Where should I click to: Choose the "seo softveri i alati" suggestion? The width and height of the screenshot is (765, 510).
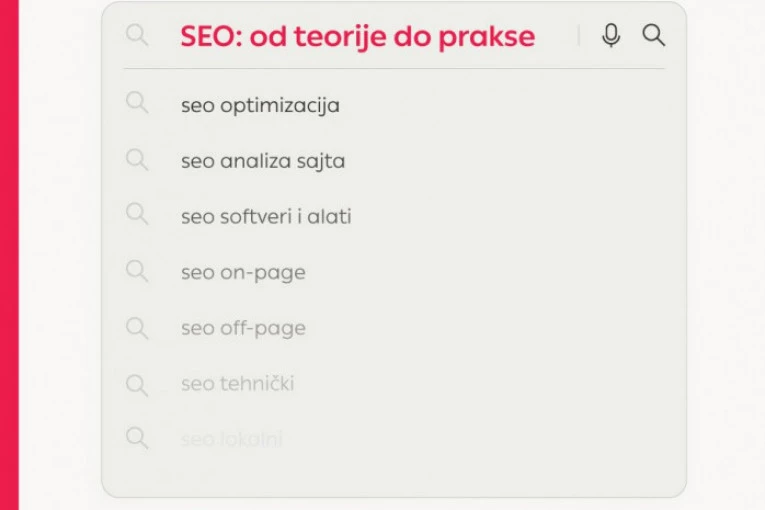[266, 217]
